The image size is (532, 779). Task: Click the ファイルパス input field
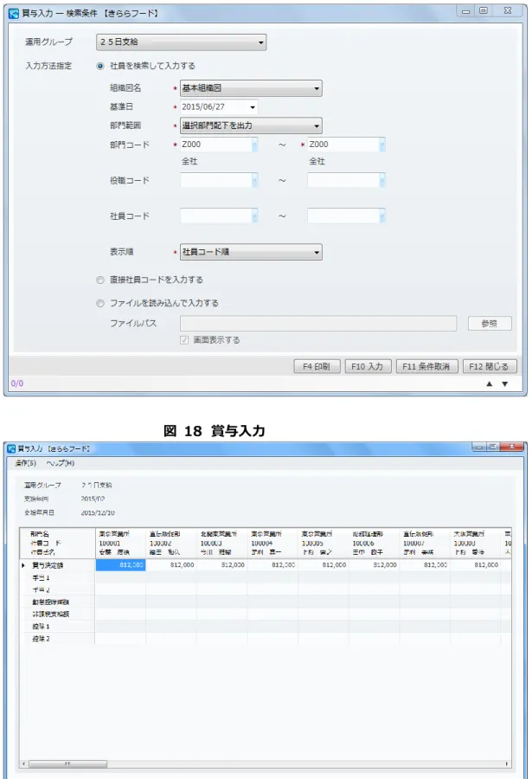coord(318,324)
